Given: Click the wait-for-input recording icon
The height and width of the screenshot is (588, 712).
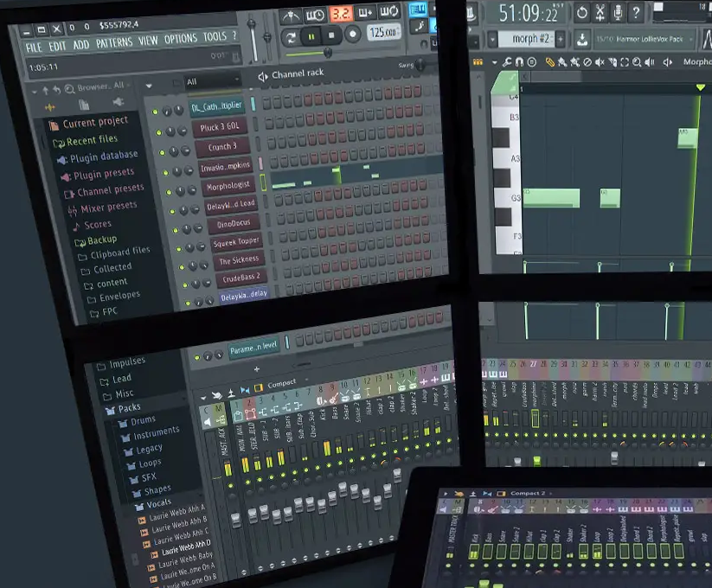Looking at the screenshot, I should 315,15.
